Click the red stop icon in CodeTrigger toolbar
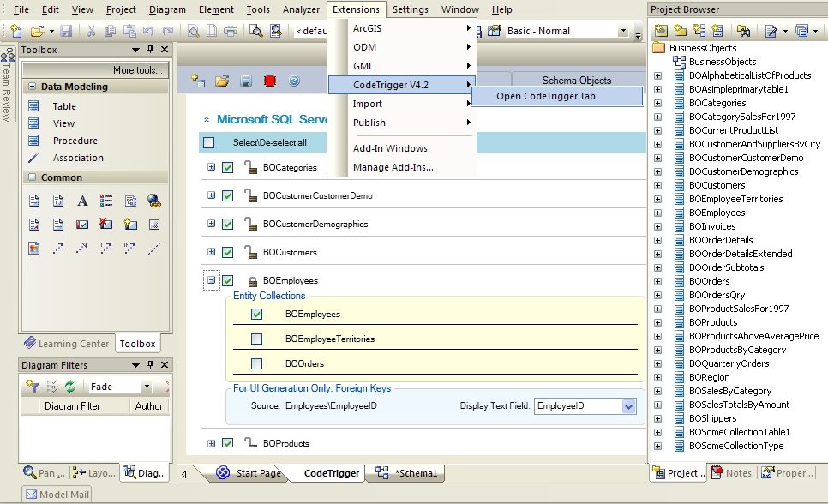The width and height of the screenshot is (828, 504). 270,81
